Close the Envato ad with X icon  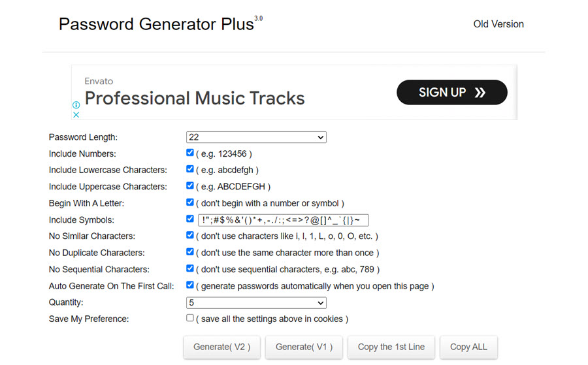click(x=76, y=114)
